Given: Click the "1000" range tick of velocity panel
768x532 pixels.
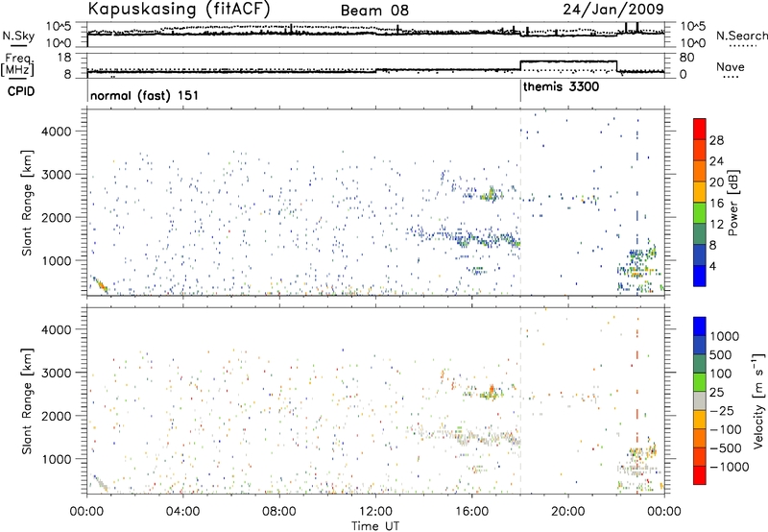Looking at the screenshot, I should [58, 459].
